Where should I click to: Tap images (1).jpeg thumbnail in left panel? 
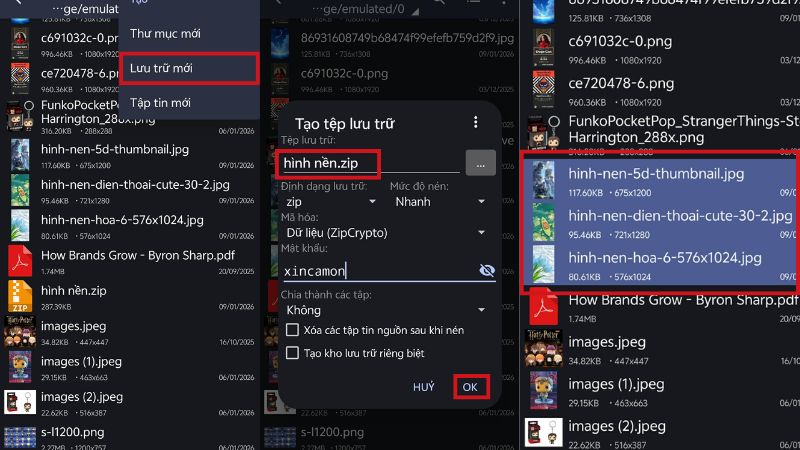pyautogui.click(x=20, y=367)
